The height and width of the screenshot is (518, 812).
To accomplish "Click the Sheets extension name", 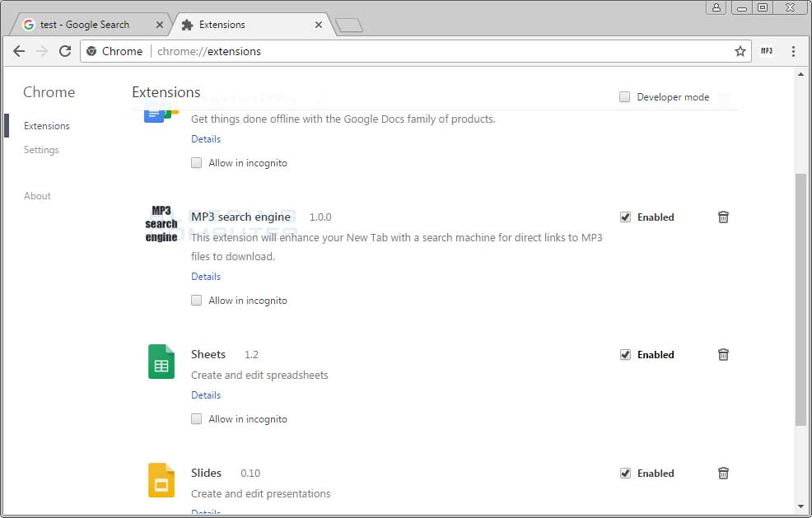I will pyautogui.click(x=208, y=355).
